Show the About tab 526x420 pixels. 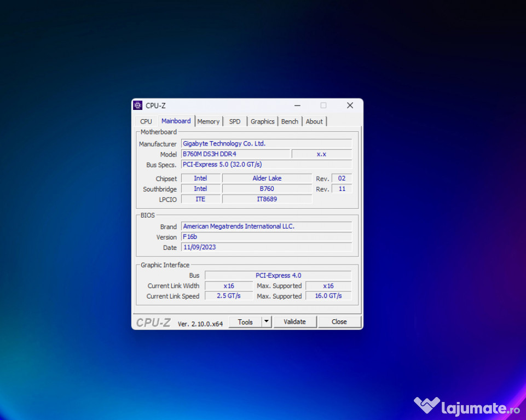[x=314, y=121]
